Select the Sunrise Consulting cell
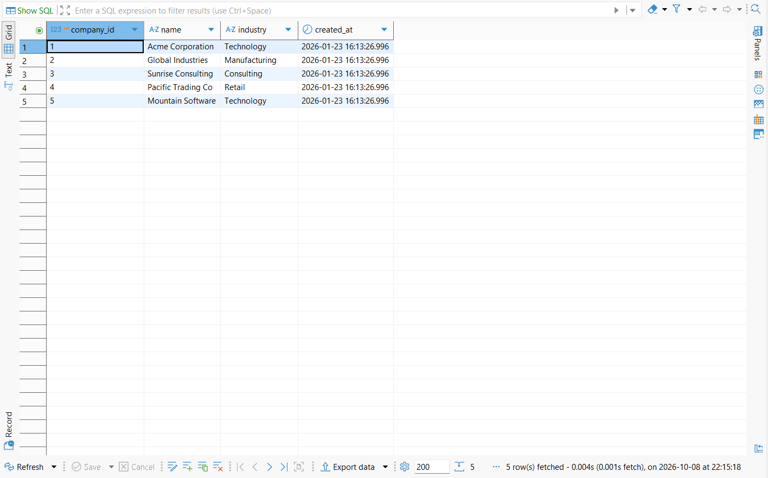The height and width of the screenshot is (478, 768). pos(182,74)
